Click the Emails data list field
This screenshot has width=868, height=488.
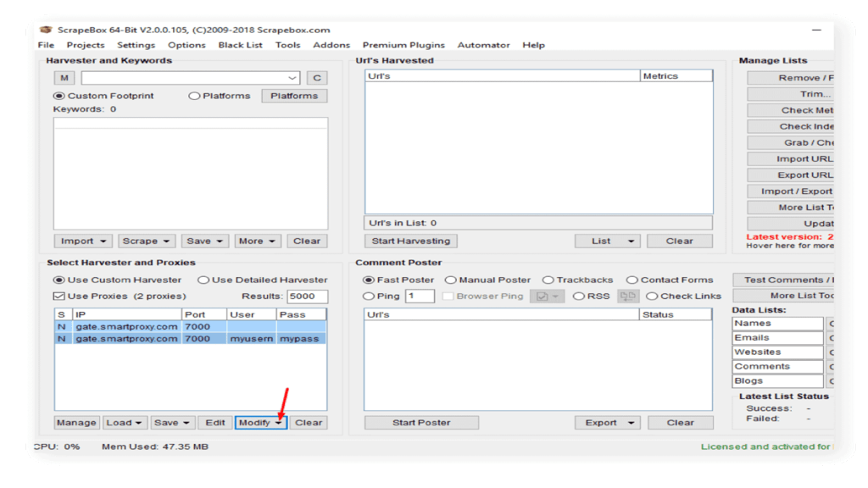click(778, 337)
